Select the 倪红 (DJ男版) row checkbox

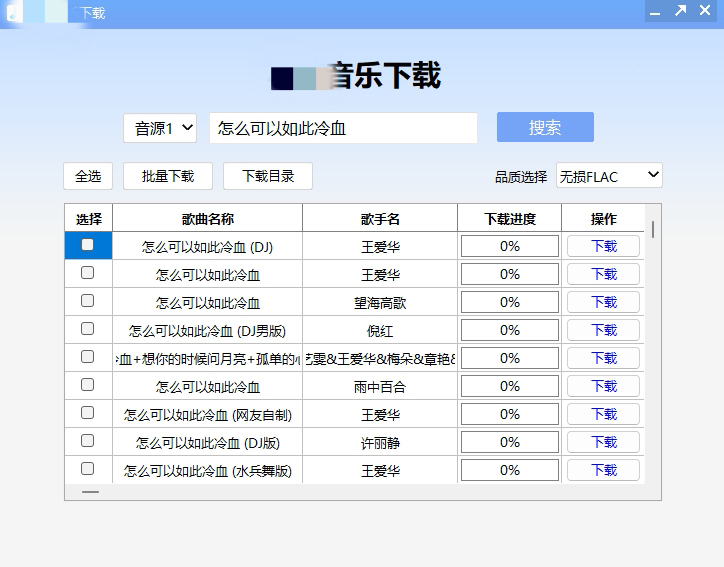pos(87,329)
